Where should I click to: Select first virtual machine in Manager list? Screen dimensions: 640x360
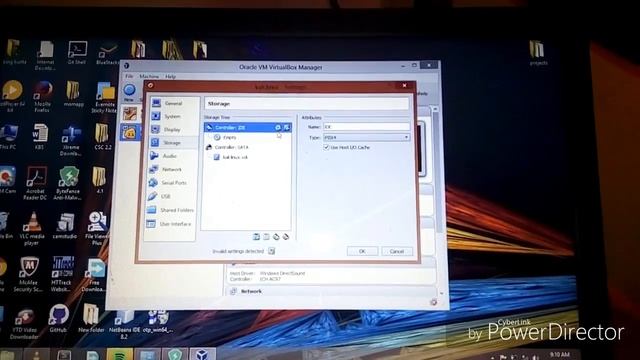130,113
